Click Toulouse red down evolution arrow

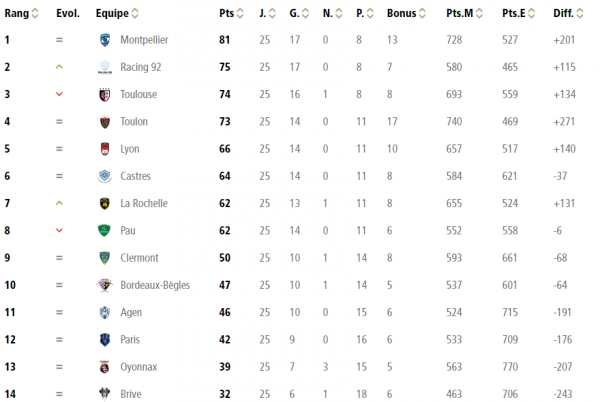[x=59, y=94]
